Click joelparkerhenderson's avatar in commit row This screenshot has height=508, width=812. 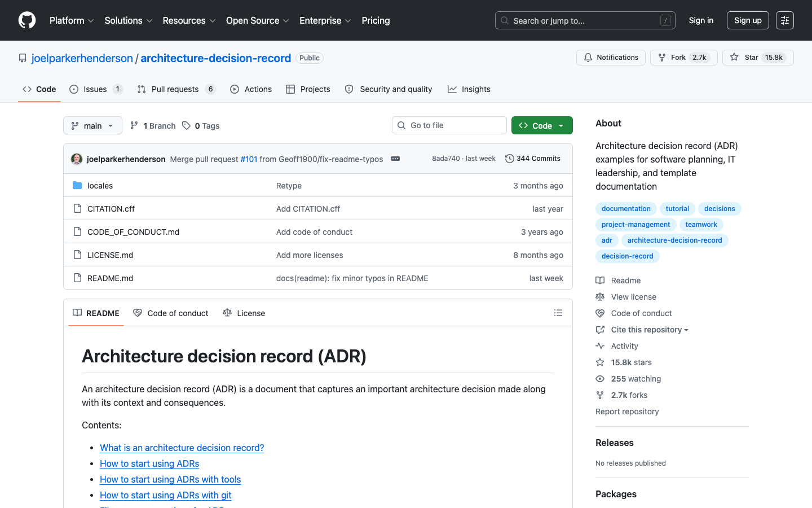point(77,159)
